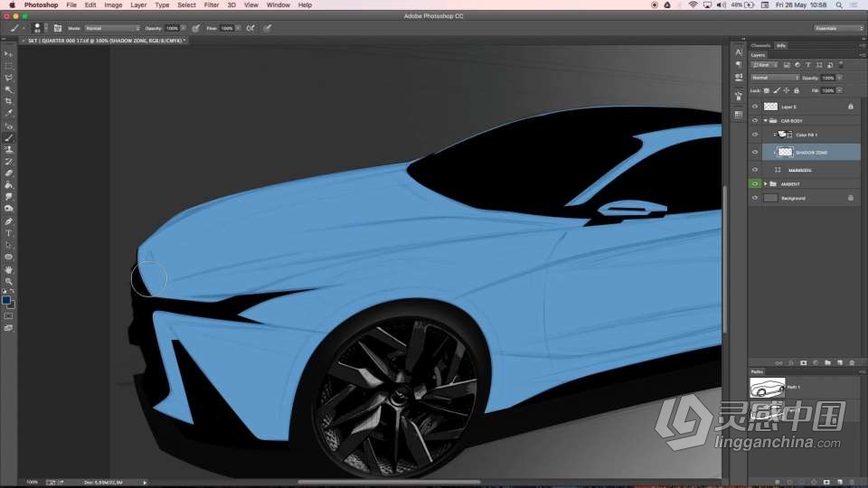Select the Eyedropper tool
The height and width of the screenshot is (488, 868).
click(9, 113)
